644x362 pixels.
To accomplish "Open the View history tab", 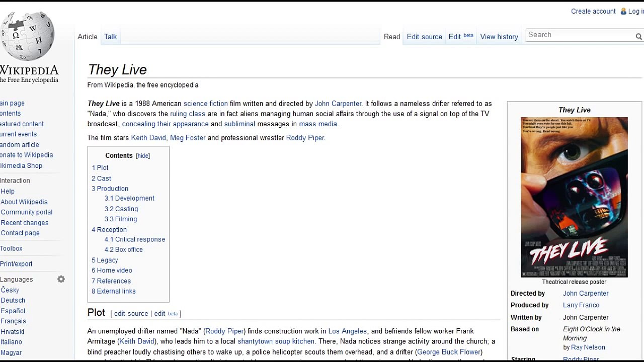I will point(499,37).
